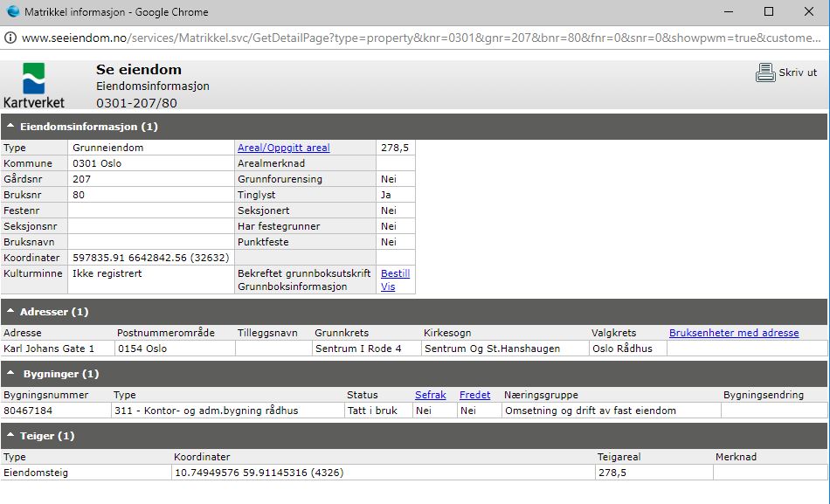The width and height of the screenshot is (830, 504).
Task: Collapse the Eiendomsinformasjon (1) section
Action: pos(10,127)
